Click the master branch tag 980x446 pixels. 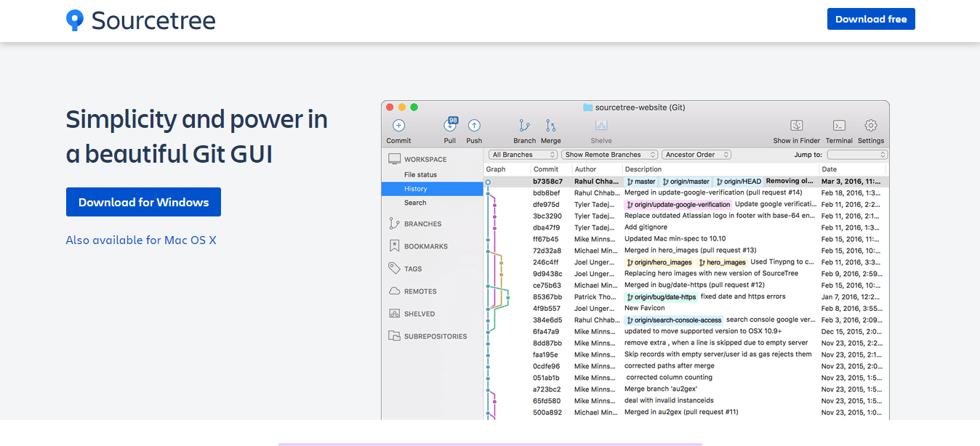point(641,181)
